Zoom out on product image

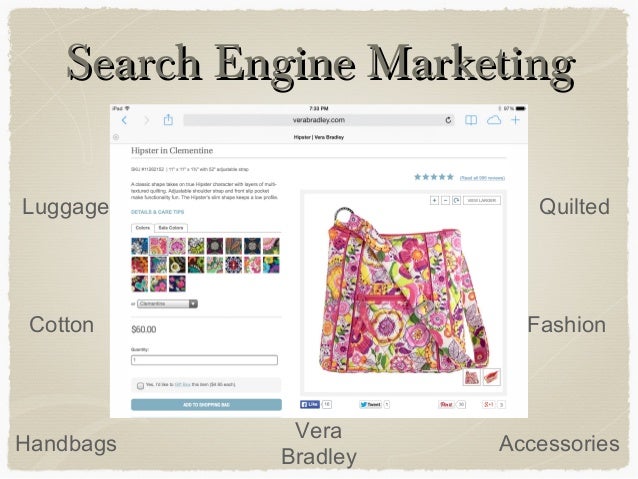(445, 200)
